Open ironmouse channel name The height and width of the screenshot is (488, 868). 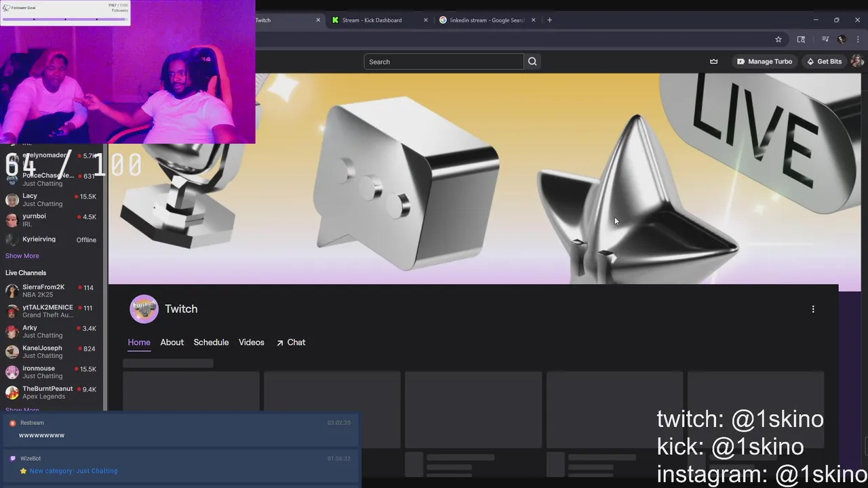coord(39,369)
